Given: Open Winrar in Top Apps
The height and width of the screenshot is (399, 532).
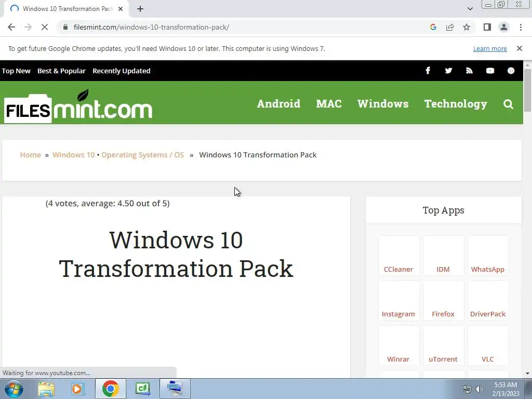Looking at the screenshot, I should [398, 345].
